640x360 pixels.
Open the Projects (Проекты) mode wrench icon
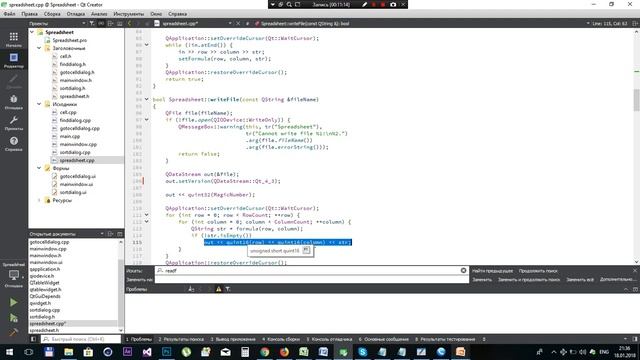13,122
